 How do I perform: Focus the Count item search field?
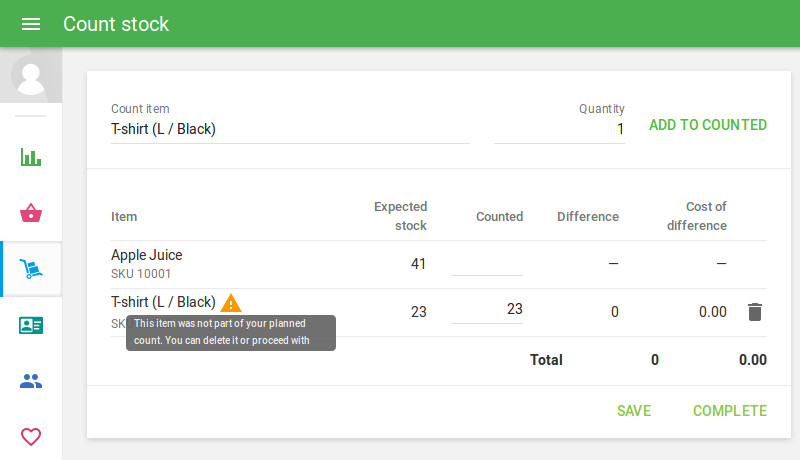290,129
